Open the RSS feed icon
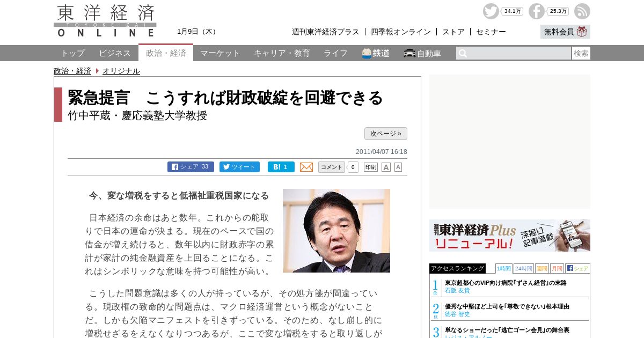Image resolution: width=644 pixels, height=338 pixels. (x=582, y=11)
